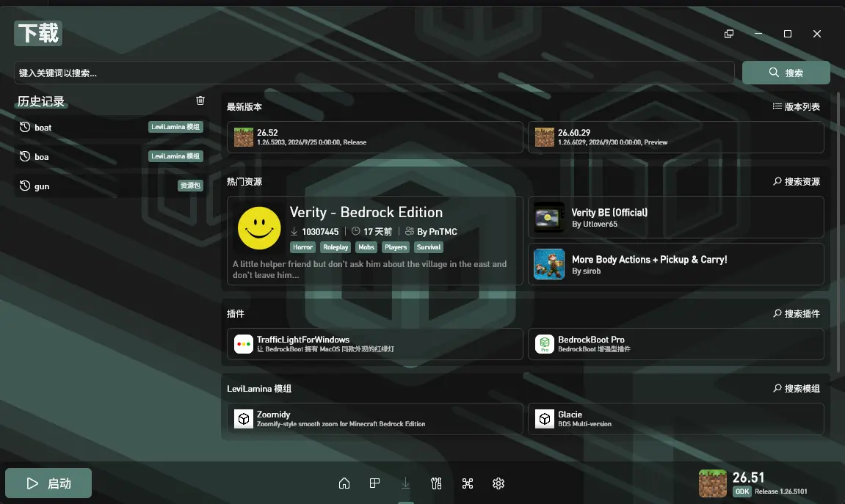Click the Horror tag on Verity
This screenshot has width=845, height=504.
click(x=303, y=247)
